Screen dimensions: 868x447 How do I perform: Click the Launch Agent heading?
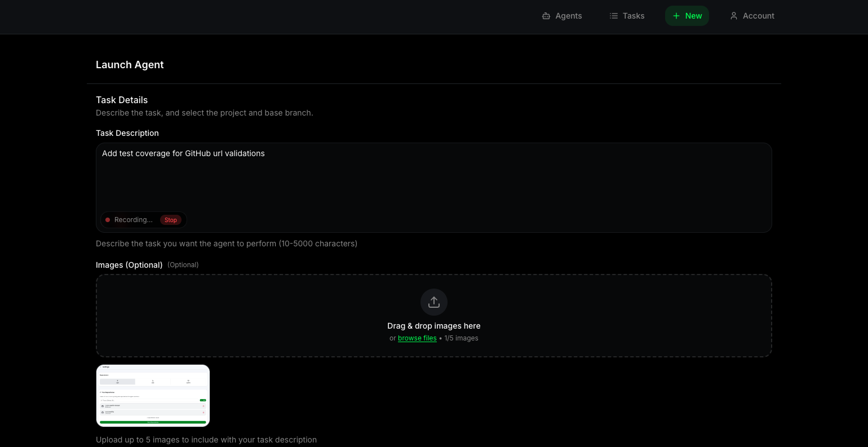pyautogui.click(x=130, y=65)
